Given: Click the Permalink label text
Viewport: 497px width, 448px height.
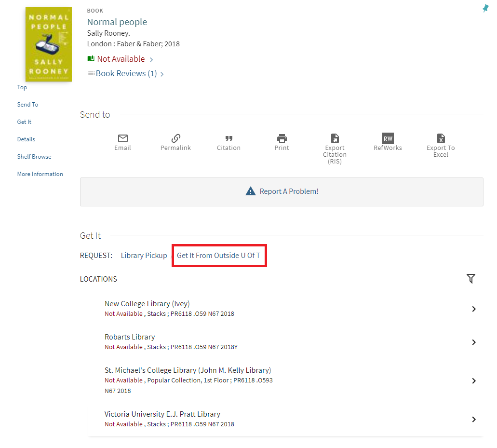Looking at the screenshot, I should pos(175,148).
